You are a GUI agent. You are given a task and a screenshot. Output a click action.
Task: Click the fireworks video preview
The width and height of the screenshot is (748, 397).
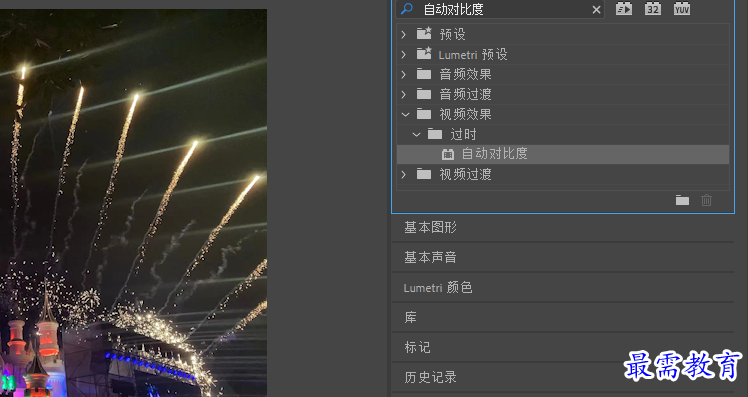pyautogui.click(x=133, y=203)
